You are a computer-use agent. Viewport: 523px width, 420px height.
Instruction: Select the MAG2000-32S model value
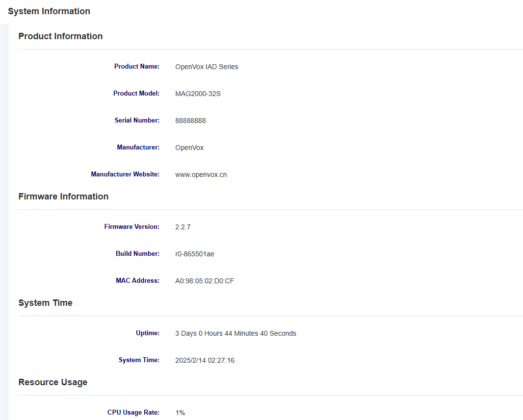tap(198, 94)
